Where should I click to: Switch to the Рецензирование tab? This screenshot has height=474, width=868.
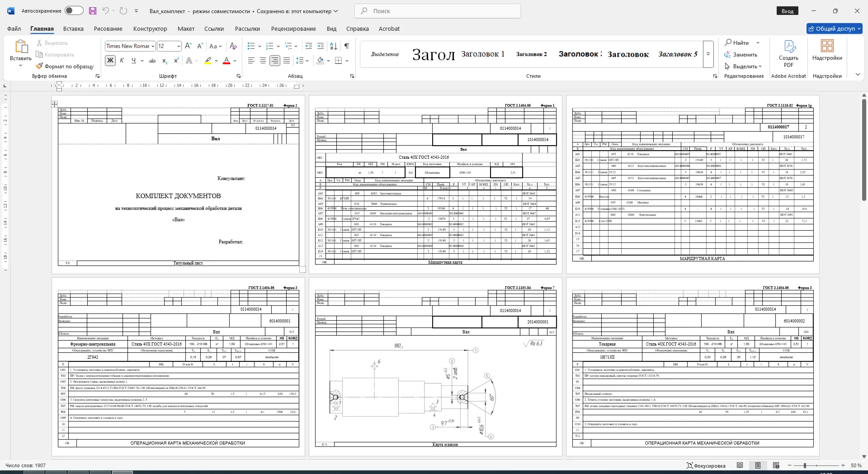click(293, 28)
